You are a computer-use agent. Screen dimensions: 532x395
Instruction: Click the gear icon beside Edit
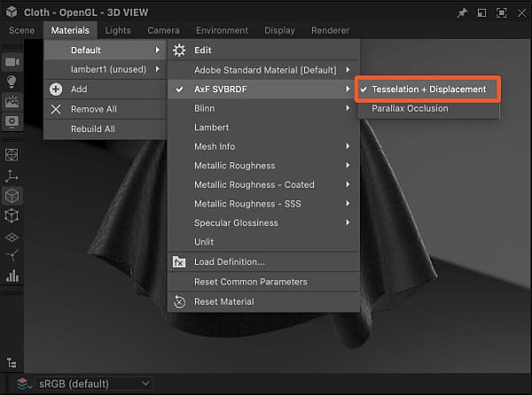tap(179, 50)
